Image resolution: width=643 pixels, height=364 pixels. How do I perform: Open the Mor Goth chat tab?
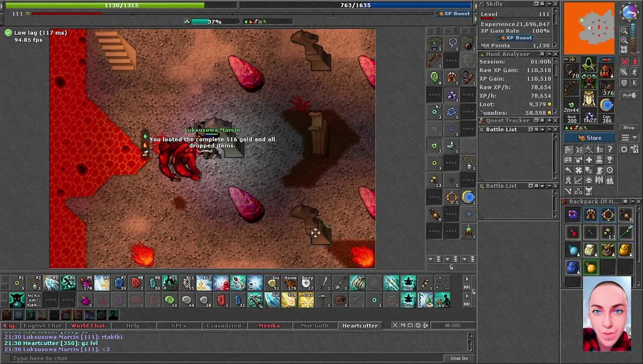(x=314, y=326)
